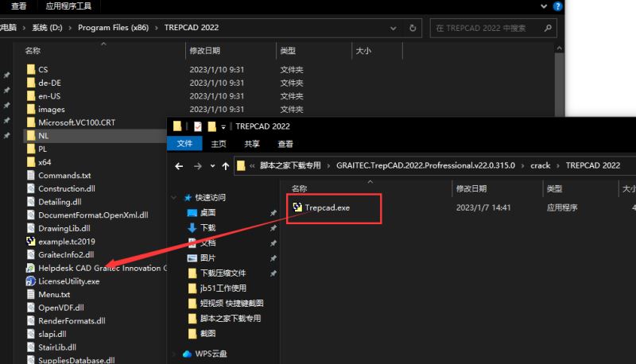The width and height of the screenshot is (636, 364).
Task: Go forward in the front Explorer window
Action: 197,166
